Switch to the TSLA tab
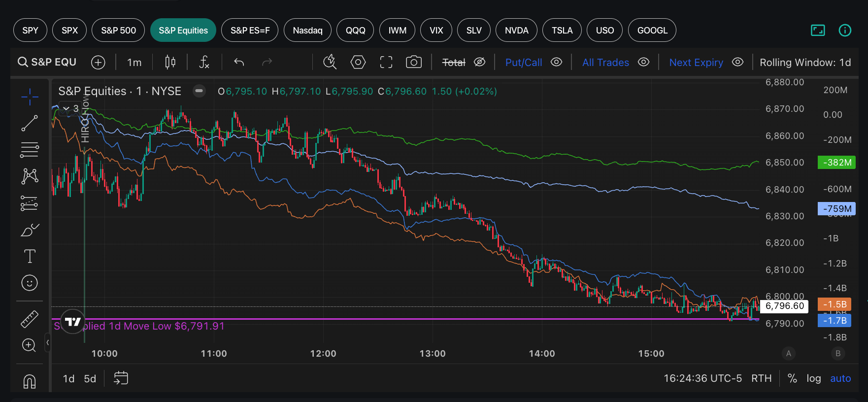 coord(562,30)
